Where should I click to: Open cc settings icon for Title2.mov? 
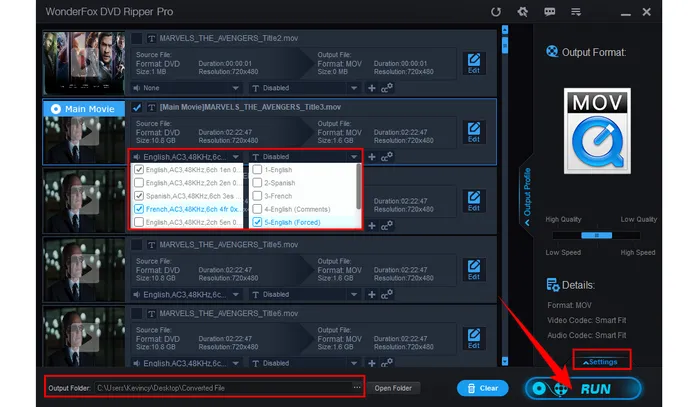(387, 88)
